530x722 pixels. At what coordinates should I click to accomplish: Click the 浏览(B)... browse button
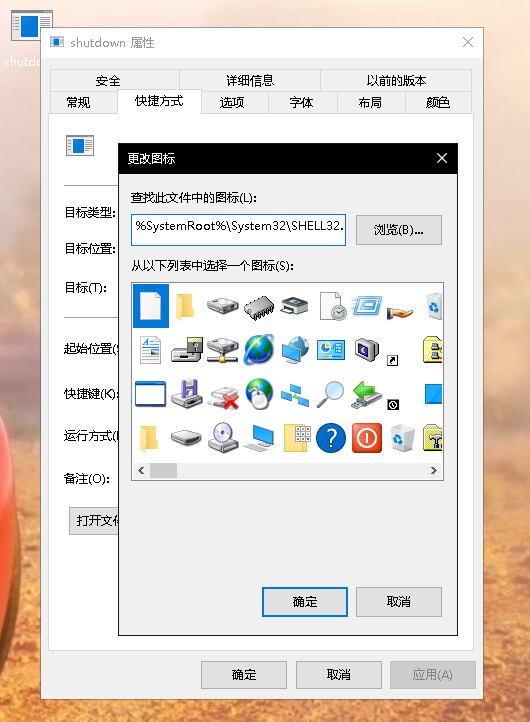pos(399,230)
